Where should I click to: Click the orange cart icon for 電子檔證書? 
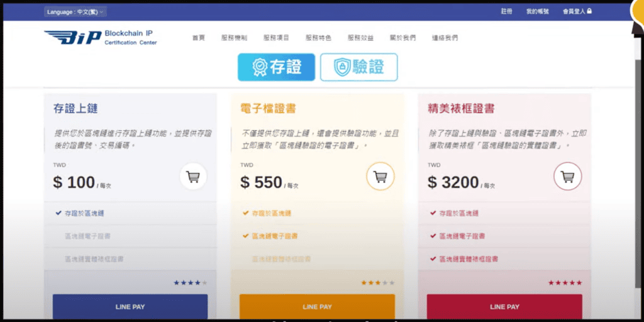click(380, 177)
